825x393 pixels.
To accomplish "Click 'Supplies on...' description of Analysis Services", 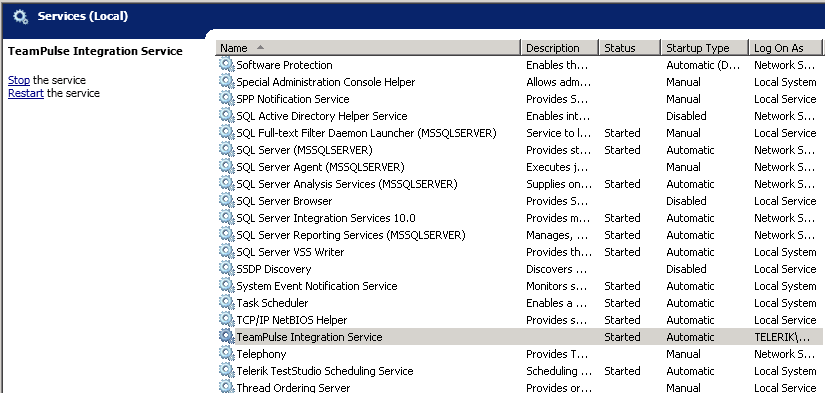I will tap(559, 184).
